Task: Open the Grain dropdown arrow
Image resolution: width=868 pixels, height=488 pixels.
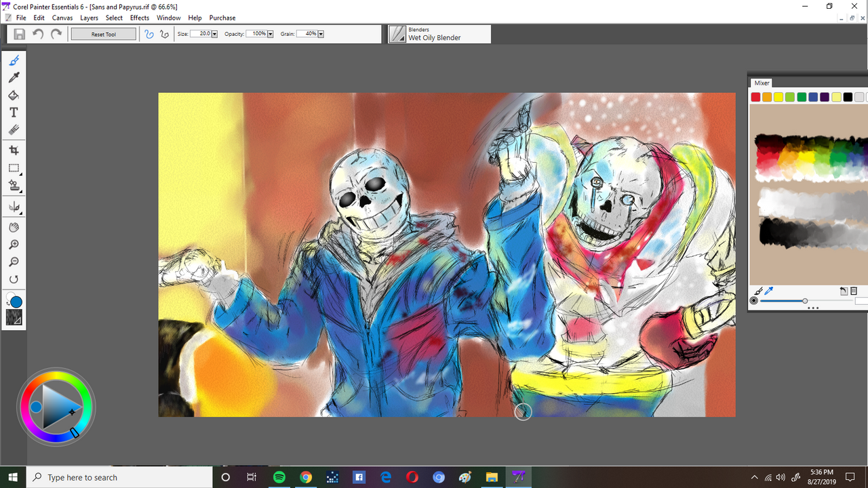Action: coord(320,34)
